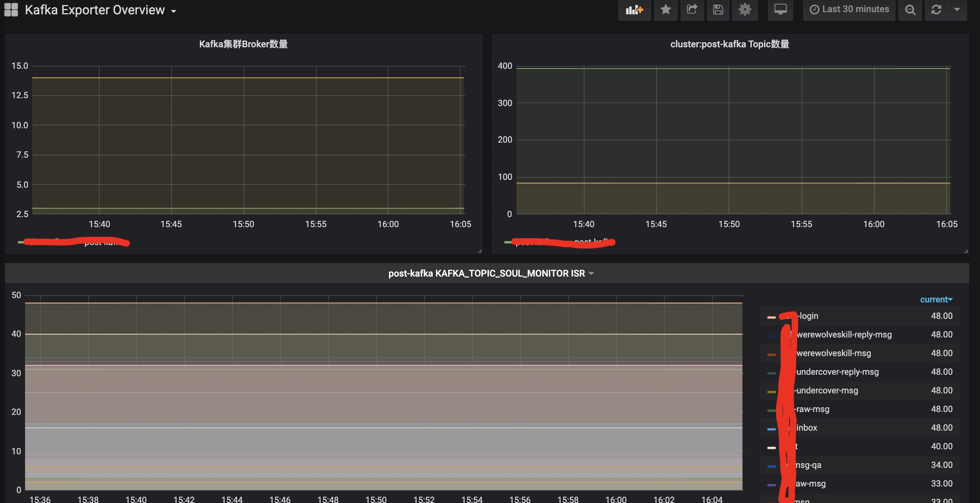Open the share dashboard dialog
This screenshot has width=980, height=503.
coord(692,10)
